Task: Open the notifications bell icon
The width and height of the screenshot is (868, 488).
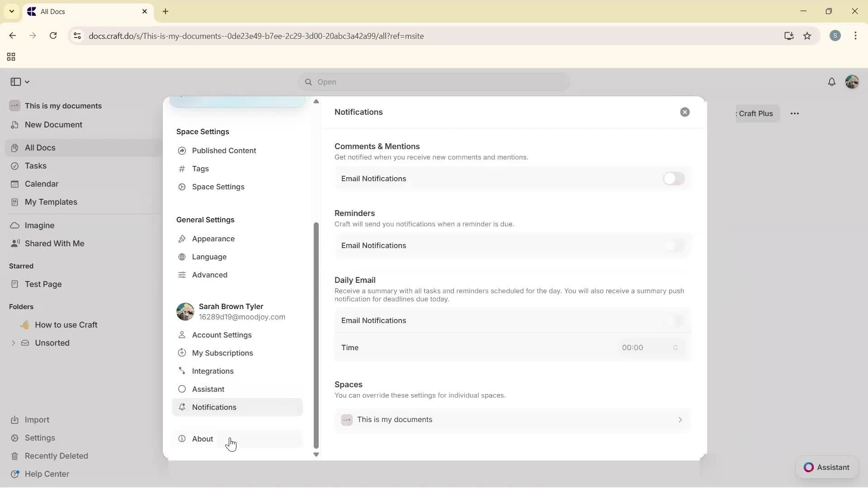Action: click(832, 82)
